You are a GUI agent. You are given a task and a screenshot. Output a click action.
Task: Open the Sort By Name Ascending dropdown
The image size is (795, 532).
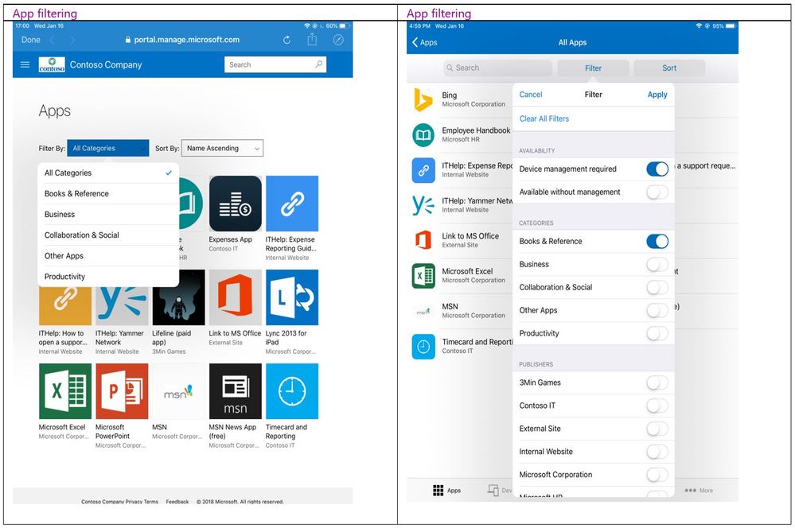[222, 148]
